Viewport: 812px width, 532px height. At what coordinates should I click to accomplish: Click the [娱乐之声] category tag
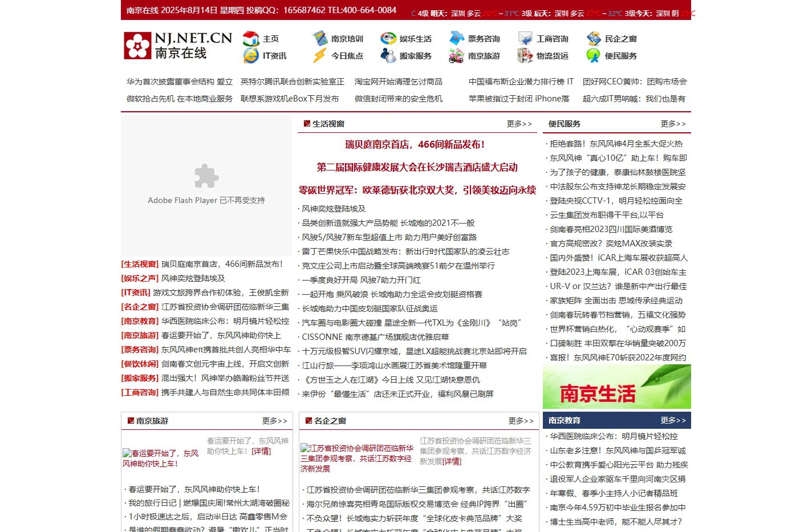140,278
